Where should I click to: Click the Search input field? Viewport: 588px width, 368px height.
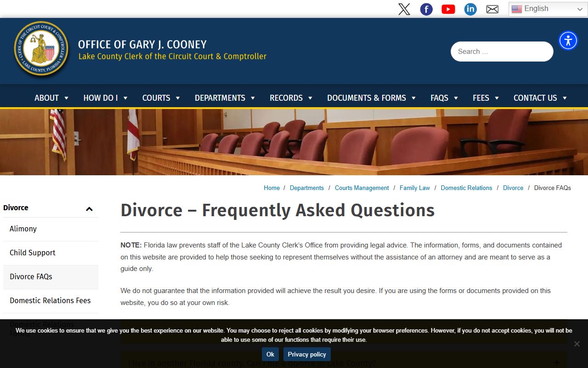click(x=502, y=52)
